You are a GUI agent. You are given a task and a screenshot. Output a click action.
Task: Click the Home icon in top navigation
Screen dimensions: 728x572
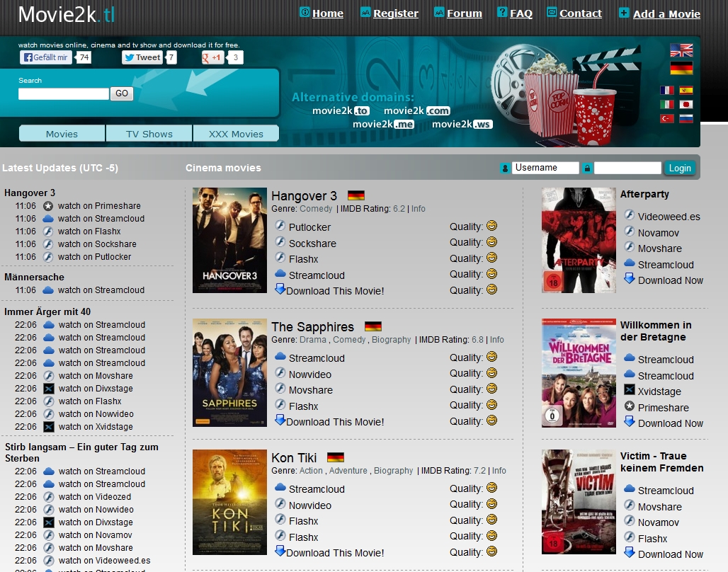(305, 12)
